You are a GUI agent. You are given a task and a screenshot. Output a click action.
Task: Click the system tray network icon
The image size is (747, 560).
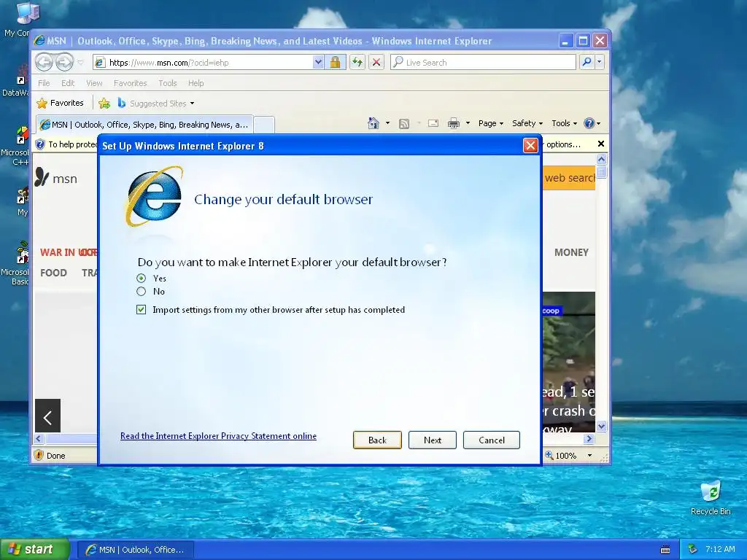coord(693,549)
